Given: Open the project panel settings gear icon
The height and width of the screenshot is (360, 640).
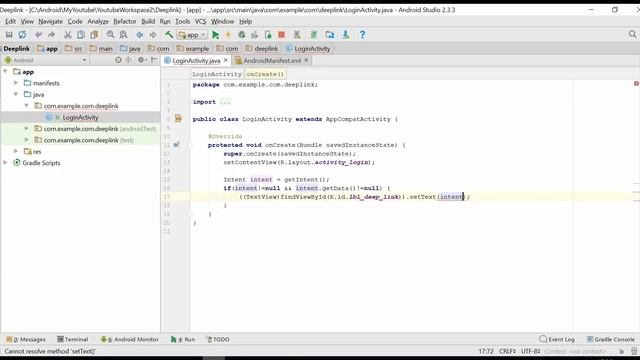Looking at the screenshot, I should 141,60.
